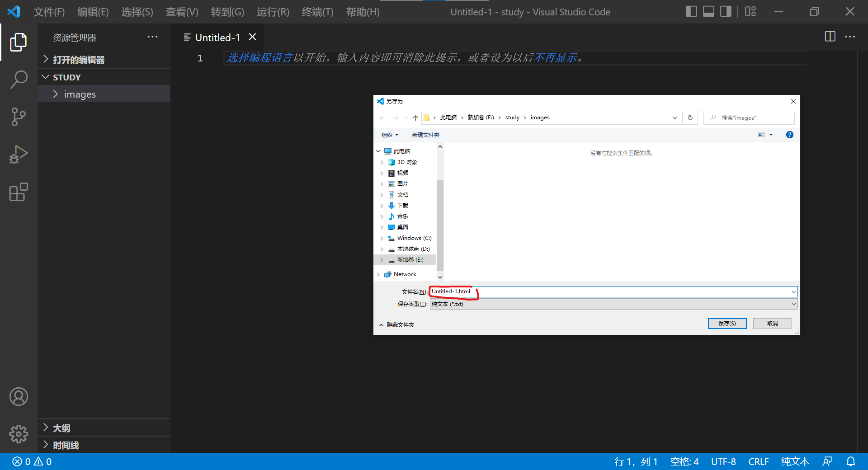868x470 pixels.
Task: Open the Search view
Action: point(18,80)
